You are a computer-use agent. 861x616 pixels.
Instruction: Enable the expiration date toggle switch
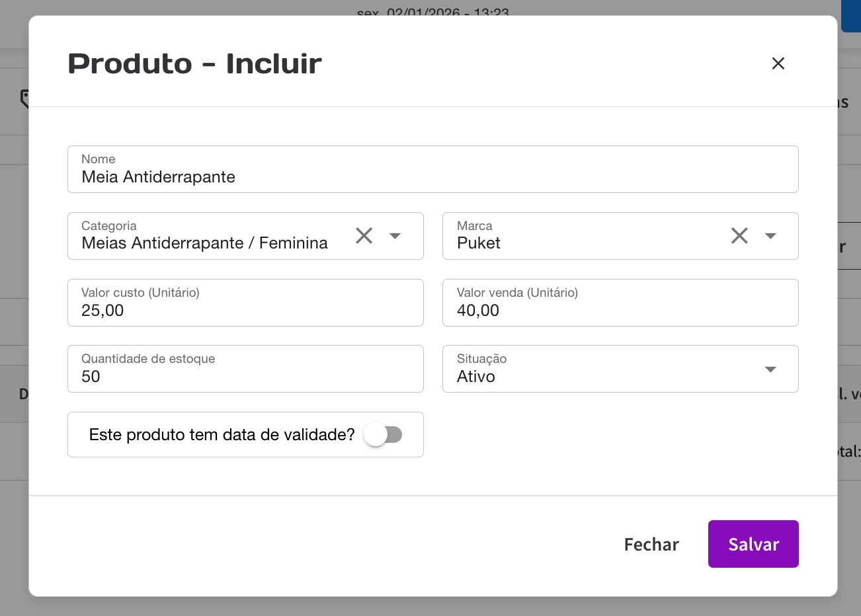(x=384, y=435)
